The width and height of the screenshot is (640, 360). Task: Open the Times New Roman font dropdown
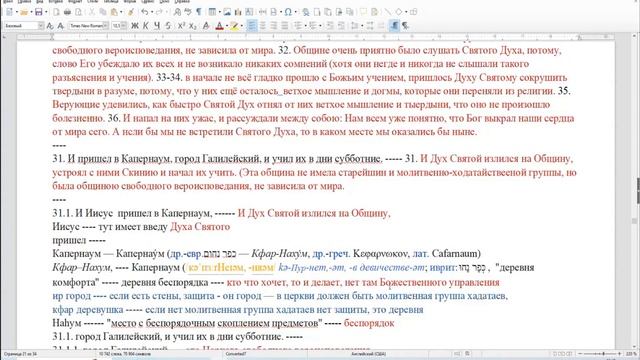[x=106, y=26]
